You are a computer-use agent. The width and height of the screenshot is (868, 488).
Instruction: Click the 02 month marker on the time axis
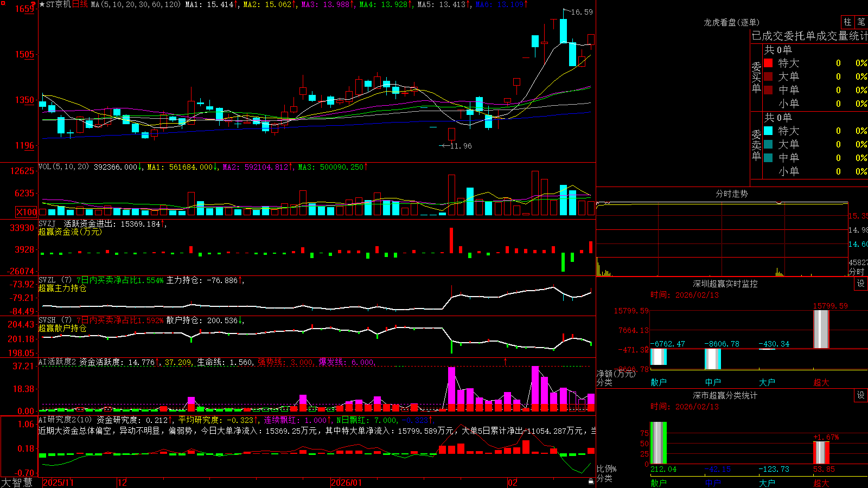tap(513, 483)
